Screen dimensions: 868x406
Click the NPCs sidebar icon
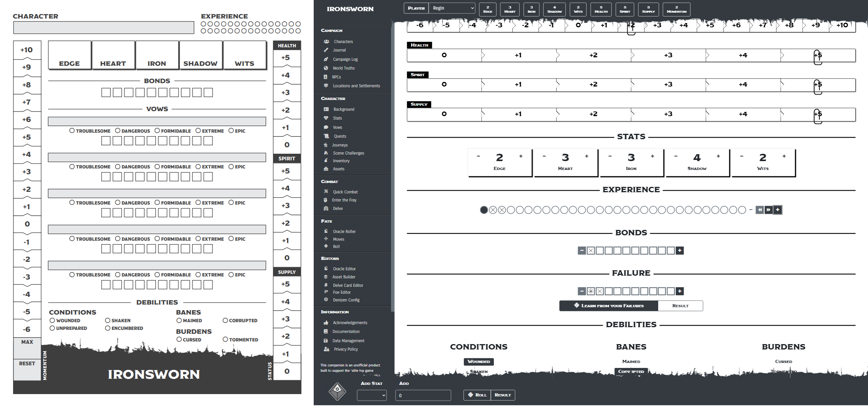tap(326, 77)
